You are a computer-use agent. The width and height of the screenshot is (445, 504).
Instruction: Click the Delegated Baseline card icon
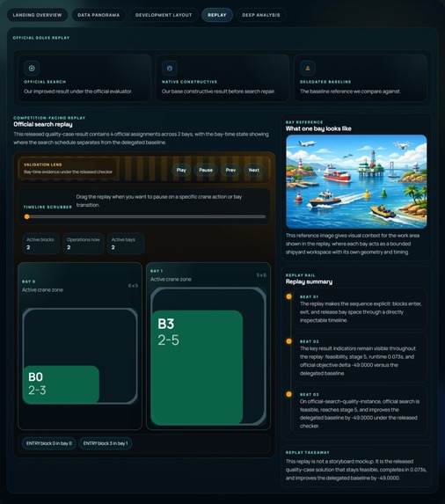[x=308, y=68]
